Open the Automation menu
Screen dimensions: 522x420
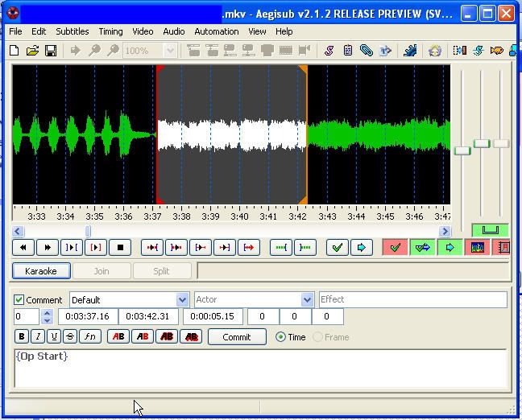click(x=217, y=31)
